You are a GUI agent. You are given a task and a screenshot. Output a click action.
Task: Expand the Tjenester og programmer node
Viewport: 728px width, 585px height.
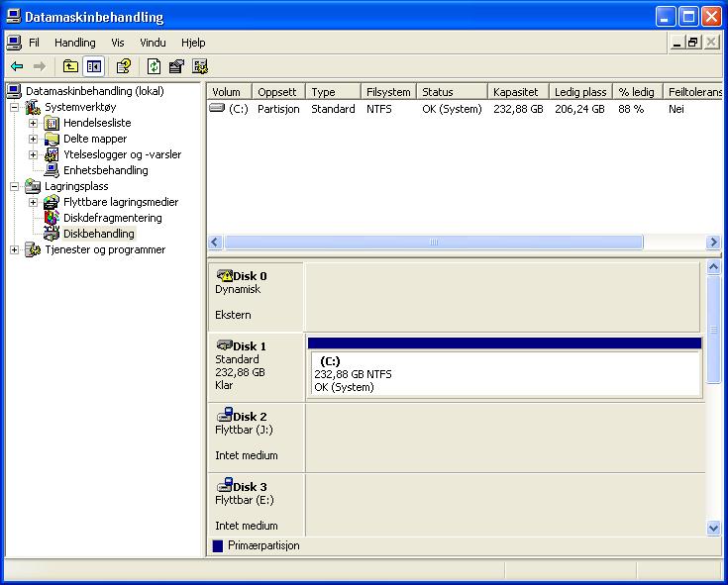(15, 249)
